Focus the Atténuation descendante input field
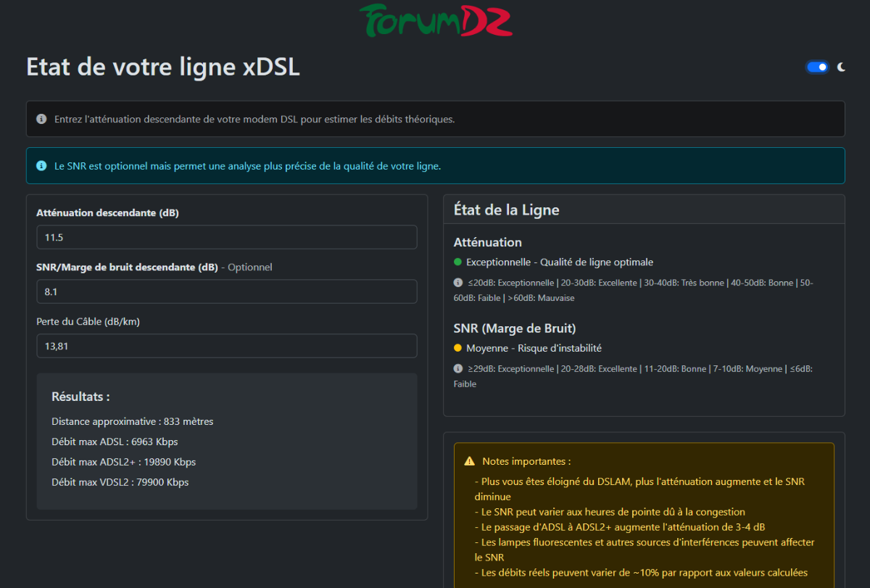The height and width of the screenshot is (588, 870). coord(226,237)
